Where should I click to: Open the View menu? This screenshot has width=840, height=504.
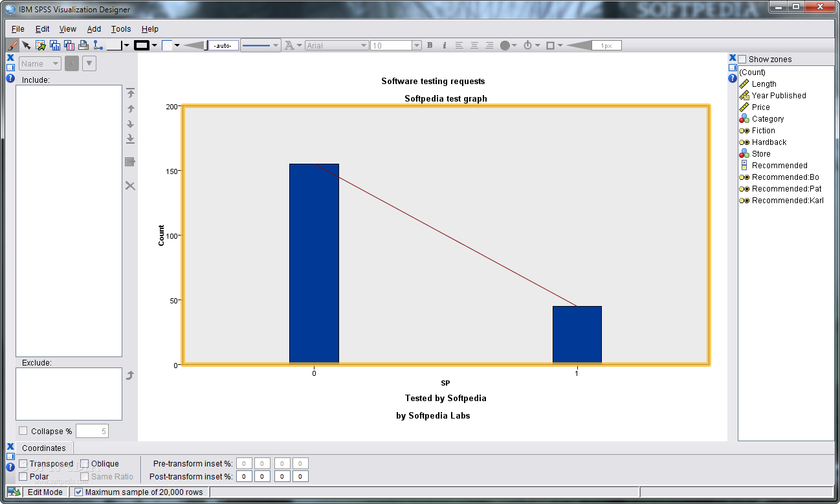pos(68,29)
